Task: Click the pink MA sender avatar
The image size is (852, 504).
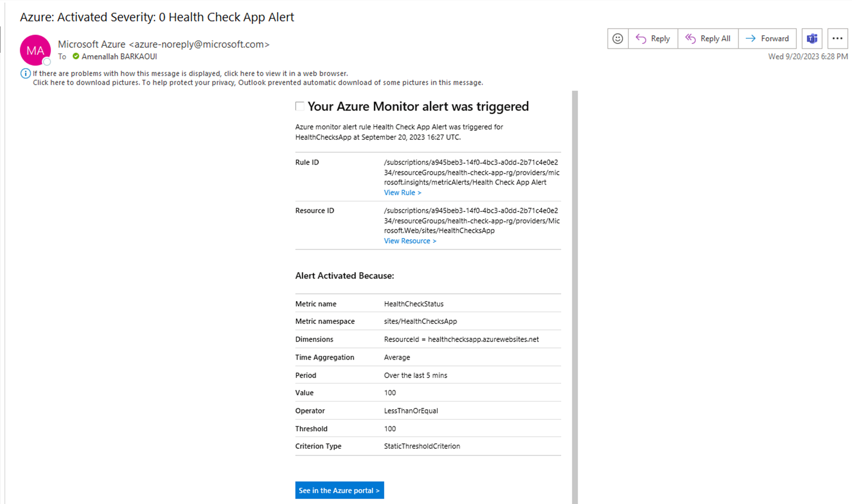Action: 35,50
